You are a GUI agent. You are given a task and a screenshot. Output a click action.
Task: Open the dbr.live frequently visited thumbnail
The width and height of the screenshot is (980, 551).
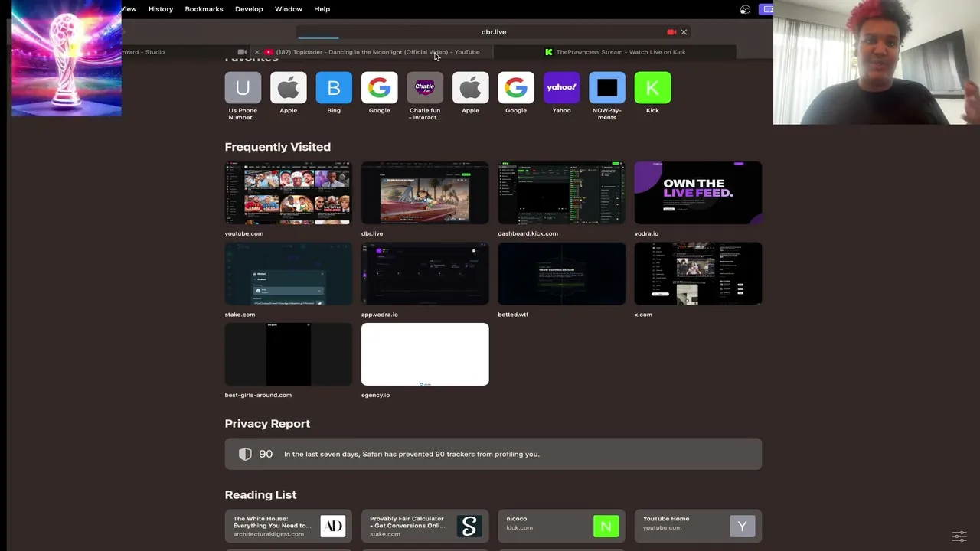point(425,193)
